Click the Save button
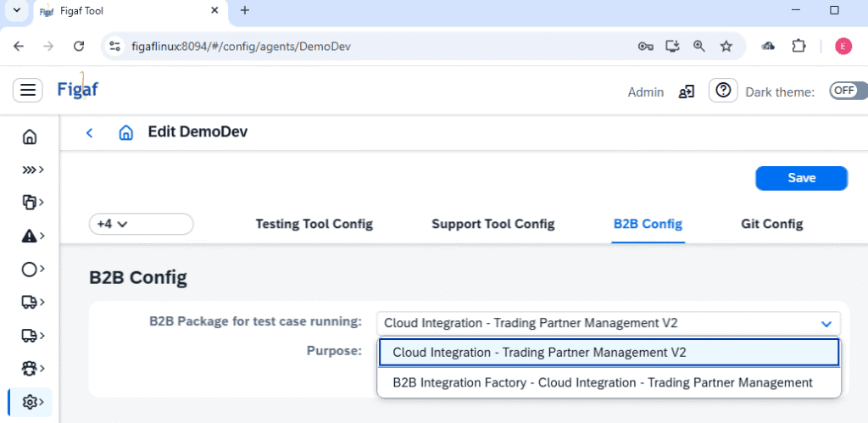Viewport: 868px width, 423px height. (802, 178)
